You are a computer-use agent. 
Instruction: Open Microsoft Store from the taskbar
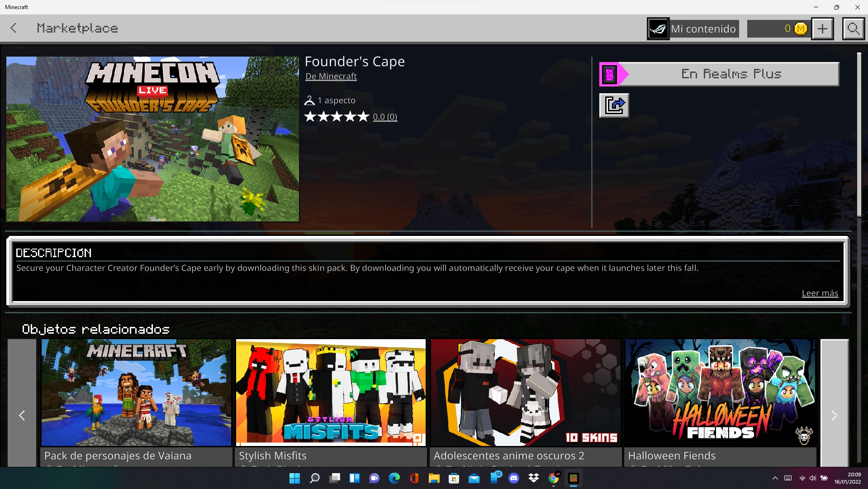(x=454, y=478)
